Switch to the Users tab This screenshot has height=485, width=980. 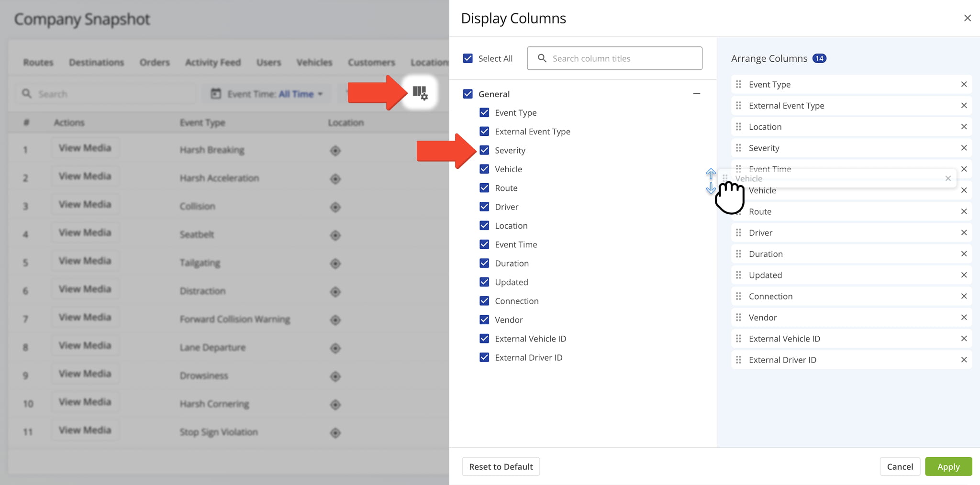[x=268, y=63]
